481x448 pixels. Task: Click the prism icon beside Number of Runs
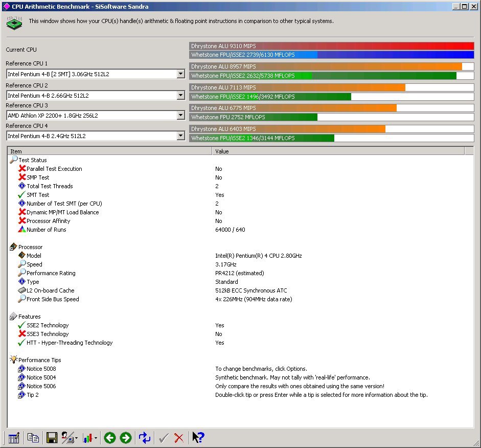pyautogui.click(x=22, y=229)
